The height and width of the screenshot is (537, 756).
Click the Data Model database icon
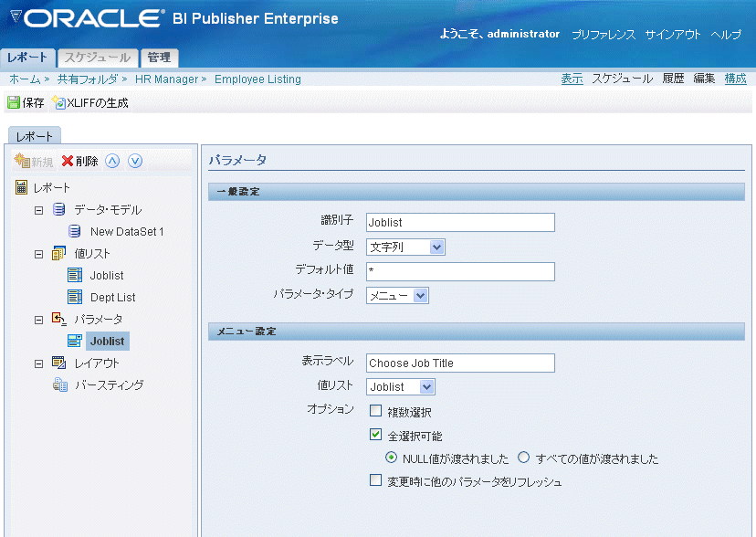click(58, 209)
